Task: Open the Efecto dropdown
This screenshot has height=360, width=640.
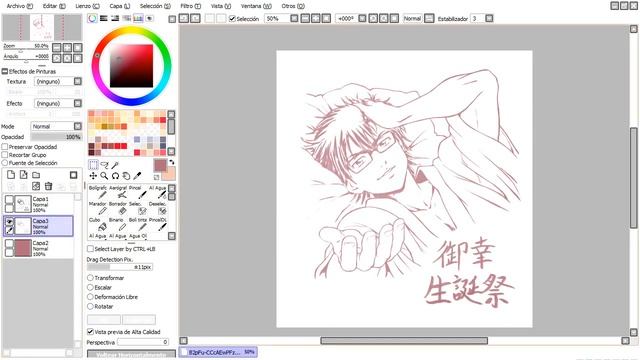Action: 78,103
